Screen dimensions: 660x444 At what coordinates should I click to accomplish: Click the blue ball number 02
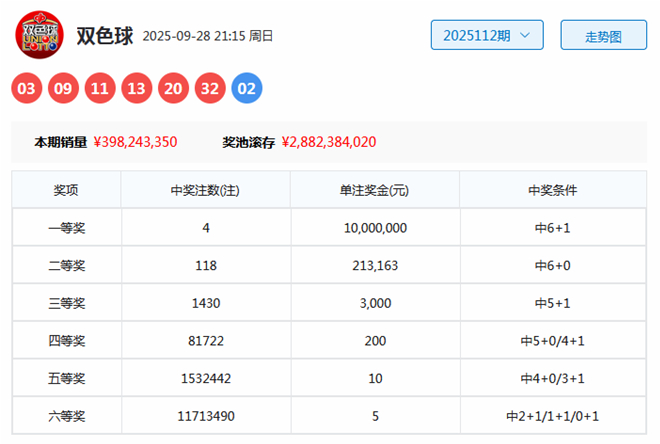click(247, 89)
